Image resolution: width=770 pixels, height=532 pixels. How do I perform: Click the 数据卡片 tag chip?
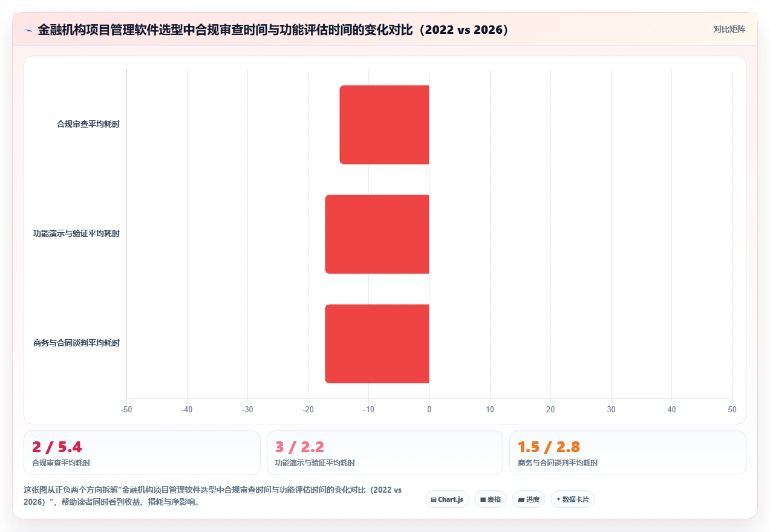tap(572, 499)
